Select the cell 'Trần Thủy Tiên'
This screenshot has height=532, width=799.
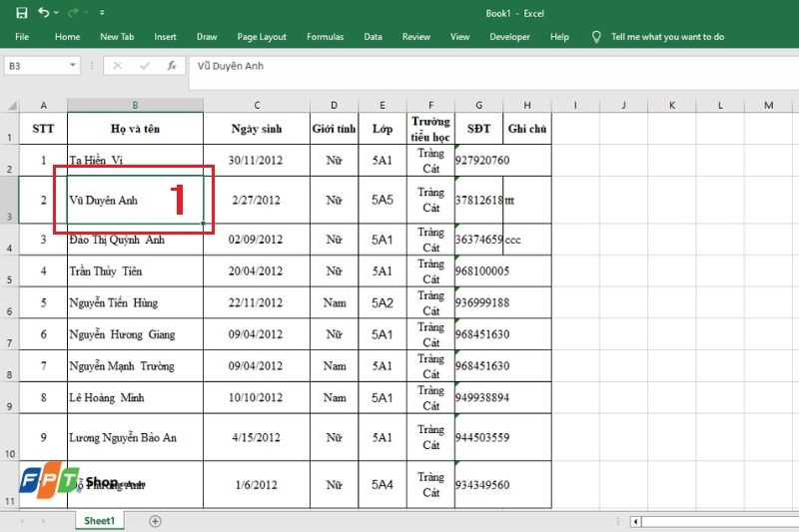[x=135, y=271]
